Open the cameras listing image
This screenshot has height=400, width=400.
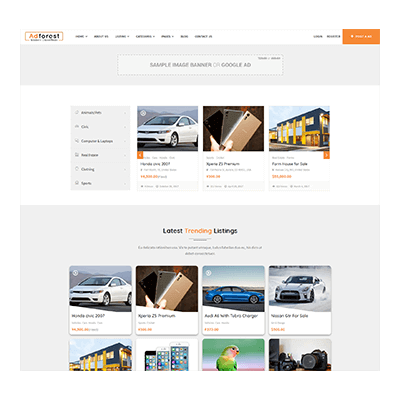300,355
